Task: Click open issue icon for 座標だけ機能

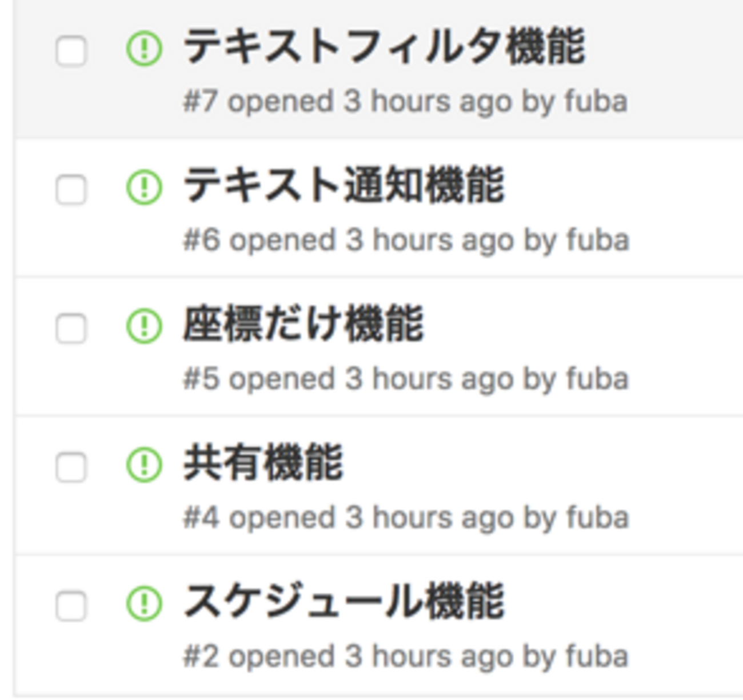Action: (143, 326)
